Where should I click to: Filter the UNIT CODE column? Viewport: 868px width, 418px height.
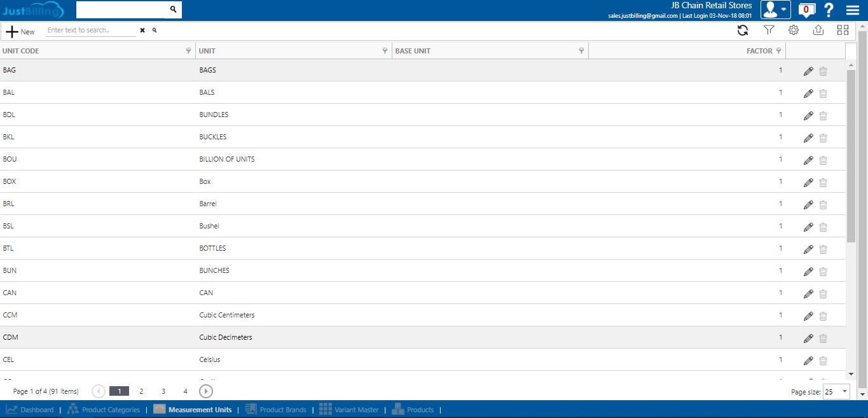coord(188,51)
